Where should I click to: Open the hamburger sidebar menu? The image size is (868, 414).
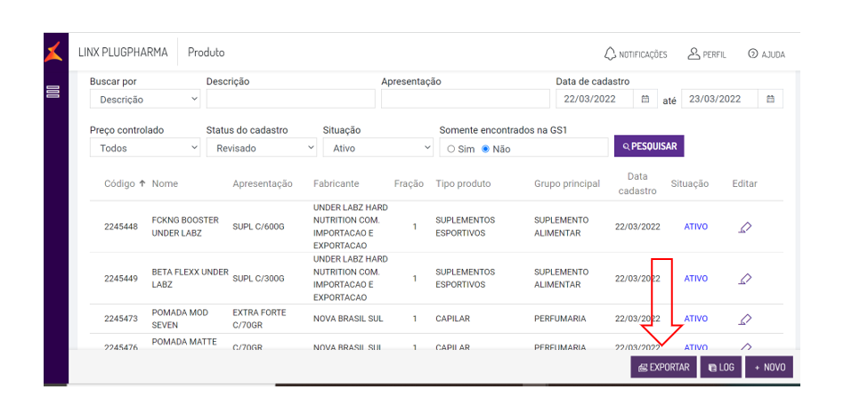coord(53,92)
